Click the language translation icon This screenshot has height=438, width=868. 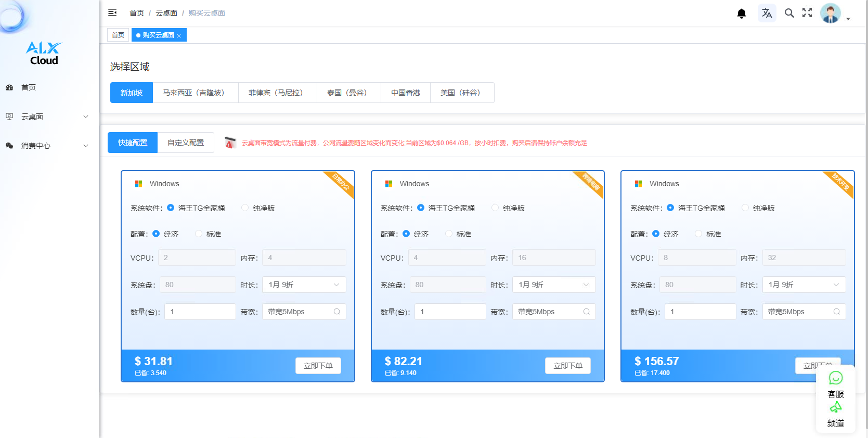pos(767,14)
